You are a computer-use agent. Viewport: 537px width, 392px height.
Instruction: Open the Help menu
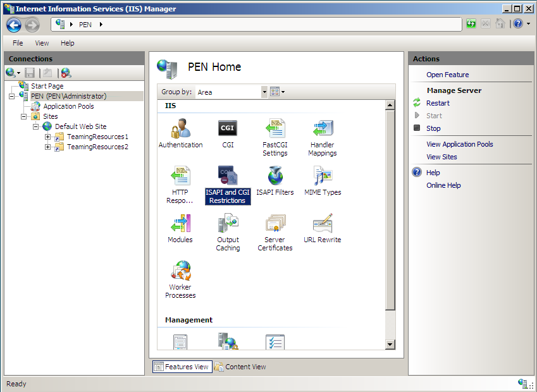(x=68, y=43)
